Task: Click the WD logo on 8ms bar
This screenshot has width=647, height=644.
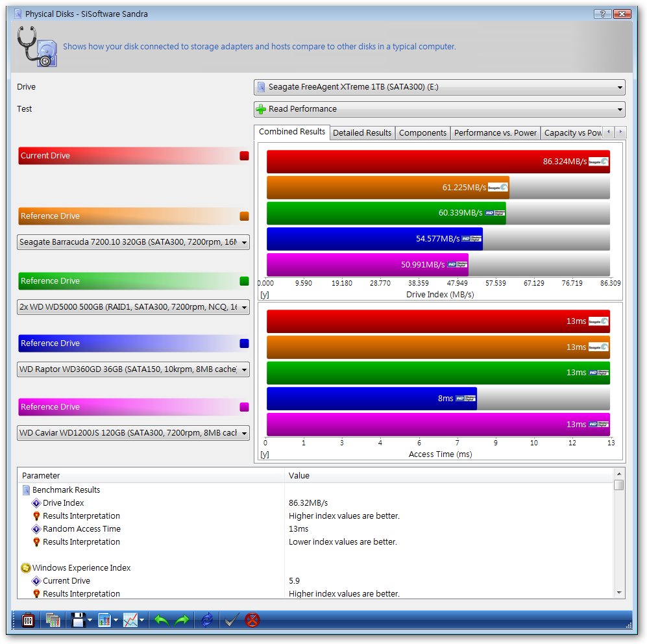Action: pos(465,399)
